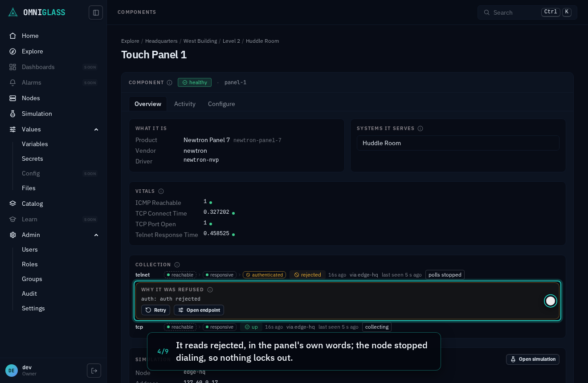
Task: Show info icon beside Vitals
Action: pos(161,191)
